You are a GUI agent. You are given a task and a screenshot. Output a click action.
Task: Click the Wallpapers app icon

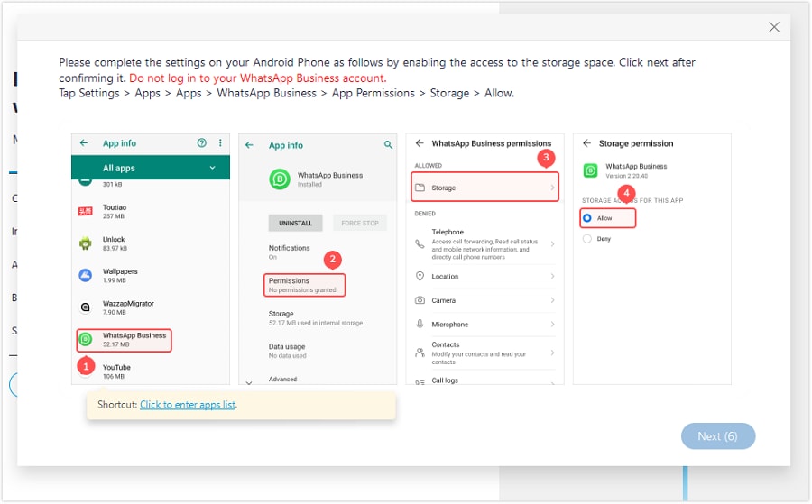(86, 275)
